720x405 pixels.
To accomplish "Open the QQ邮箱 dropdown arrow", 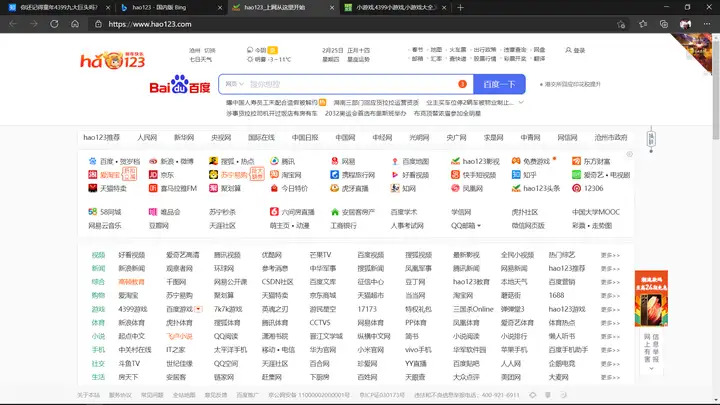I will click(x=479, y=226).
